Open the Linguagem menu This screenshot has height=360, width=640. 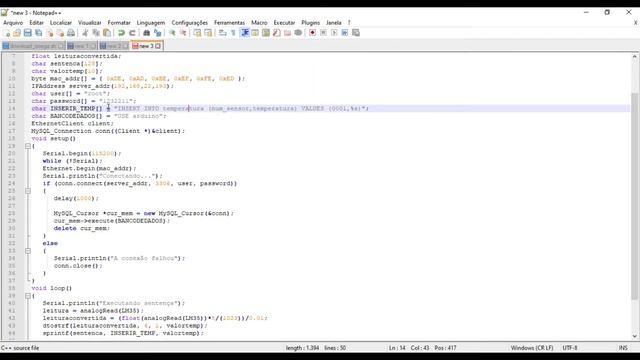151,22
